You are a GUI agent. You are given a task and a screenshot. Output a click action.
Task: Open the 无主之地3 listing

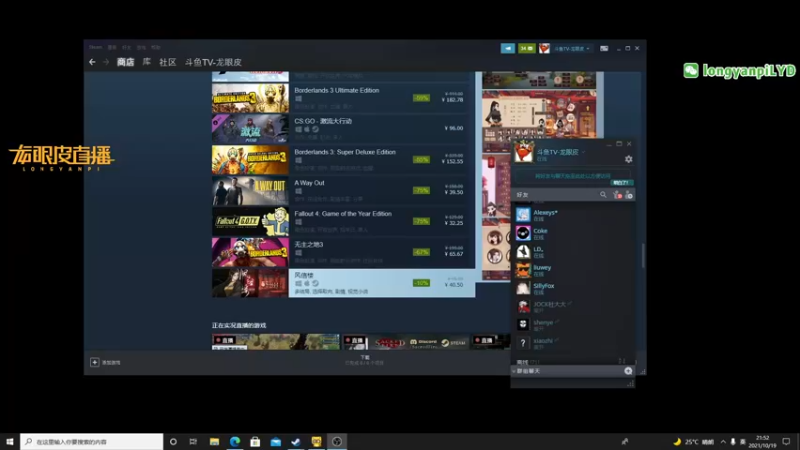(x=341, y=252)
